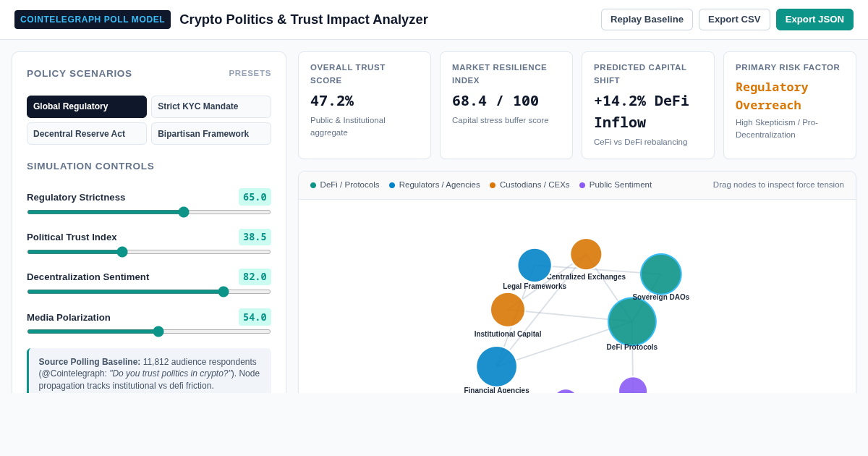Click Overall Trust Score value 47.2%
Viewport: 868px width, 456px height.
(x=332, y=101)
